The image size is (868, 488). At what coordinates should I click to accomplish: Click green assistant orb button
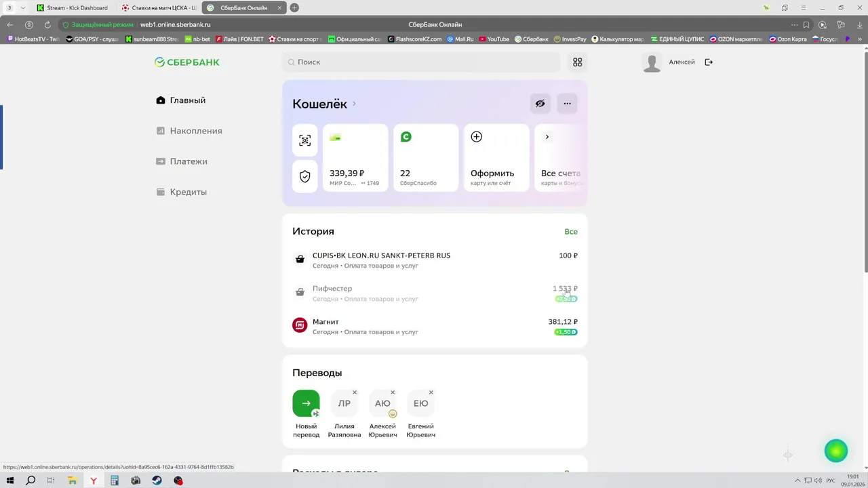coord(836,451)
